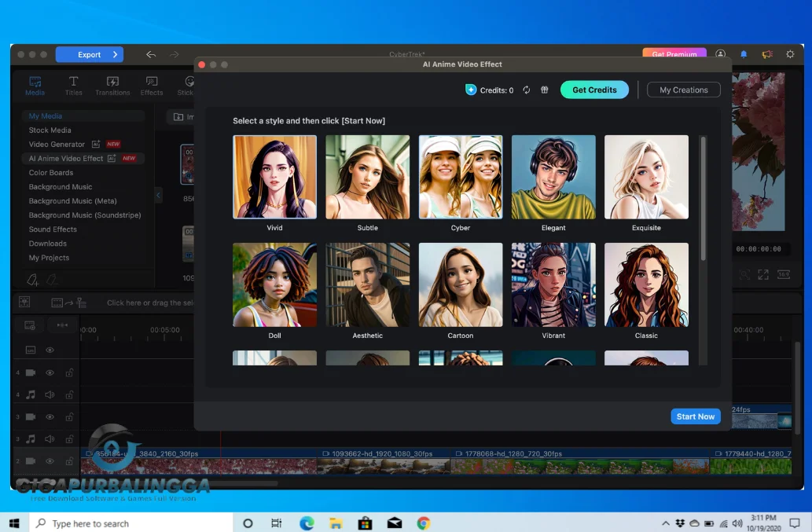
Task: Redo with the forward arrow icon
Action: (x=174, y=54)
